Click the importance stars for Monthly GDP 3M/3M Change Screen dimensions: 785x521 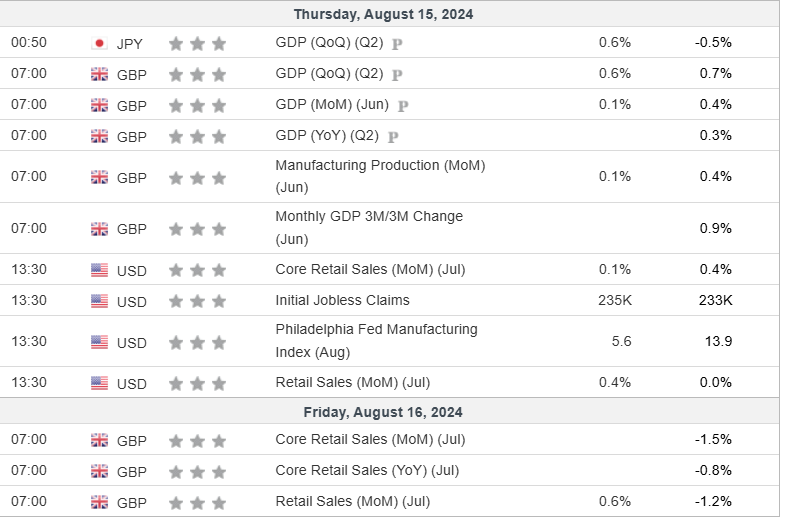[197, 228]
